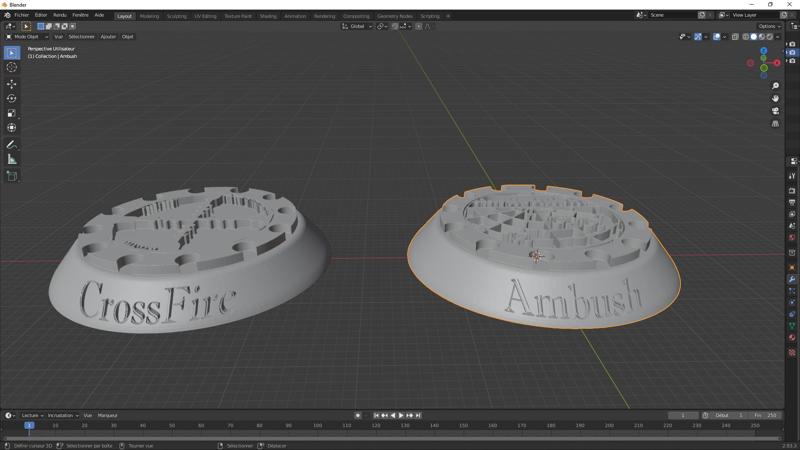
Task: Jump to timeline start frame
Action: [377, 415]
